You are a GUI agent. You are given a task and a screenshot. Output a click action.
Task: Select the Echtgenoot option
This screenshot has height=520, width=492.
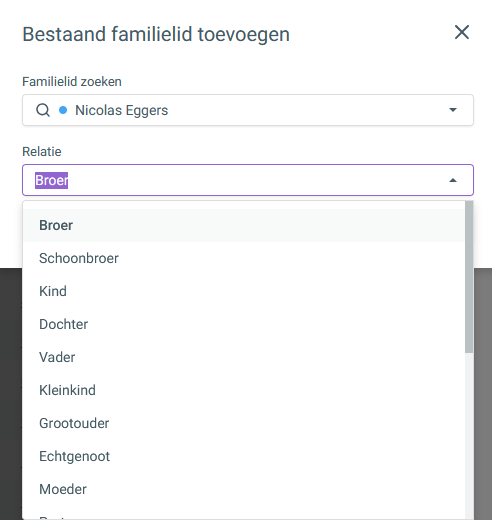(244, 456)
